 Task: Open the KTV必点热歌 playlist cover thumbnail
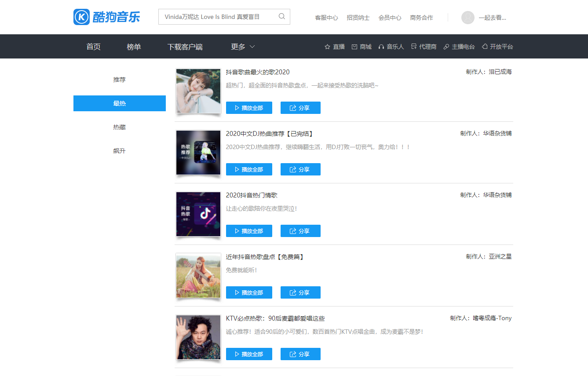coord(198,337)
